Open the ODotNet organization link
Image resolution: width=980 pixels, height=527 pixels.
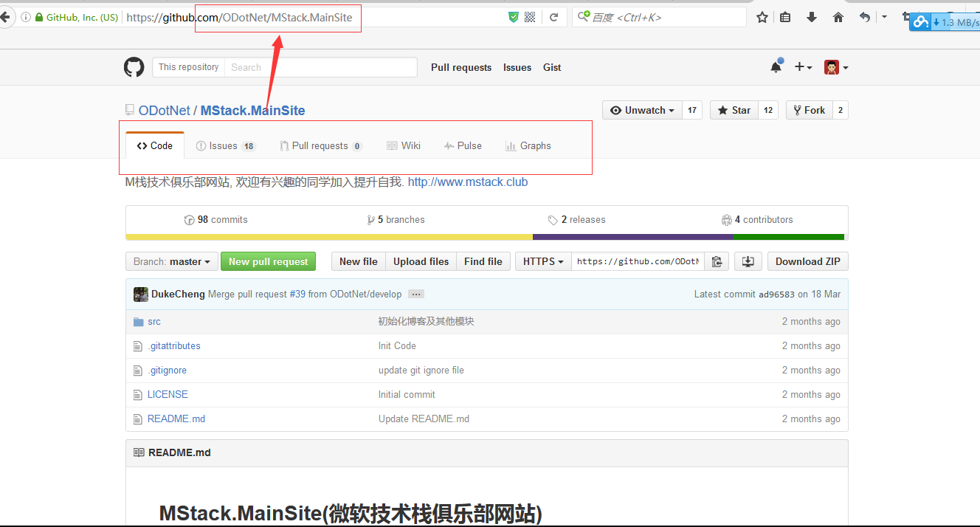[x=165, y=111]
